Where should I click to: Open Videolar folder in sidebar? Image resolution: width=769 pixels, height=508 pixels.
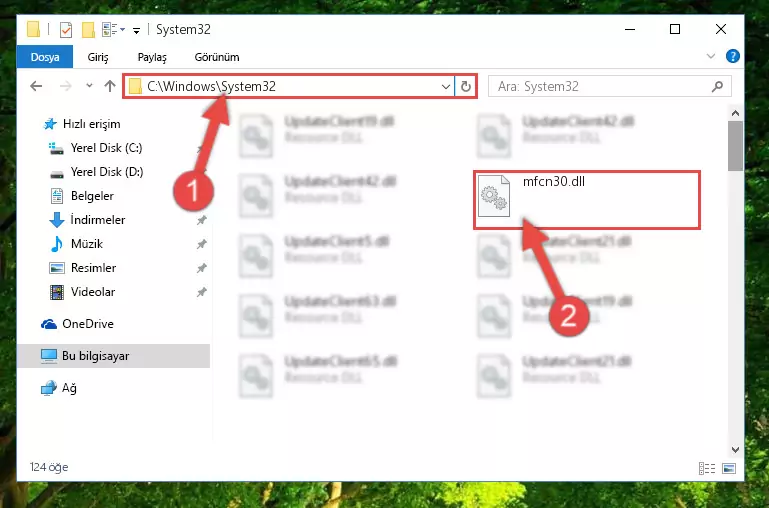(93, 292)
